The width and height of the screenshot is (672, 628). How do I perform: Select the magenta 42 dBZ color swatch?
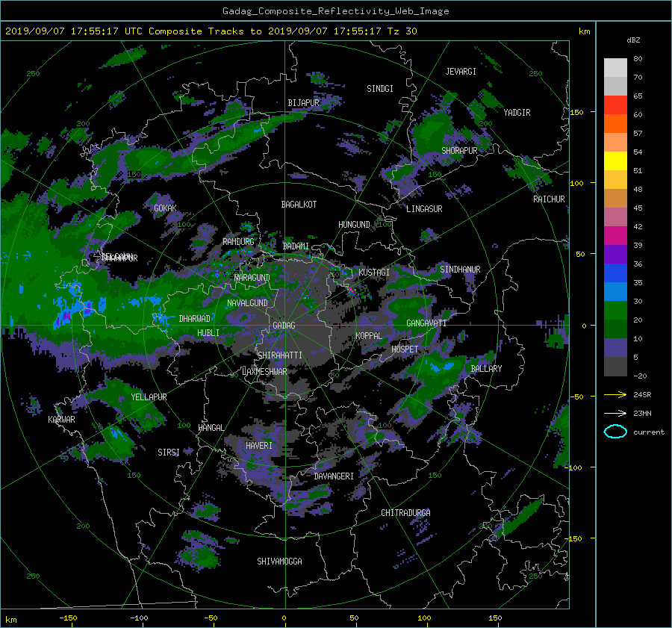pos(615,235)
